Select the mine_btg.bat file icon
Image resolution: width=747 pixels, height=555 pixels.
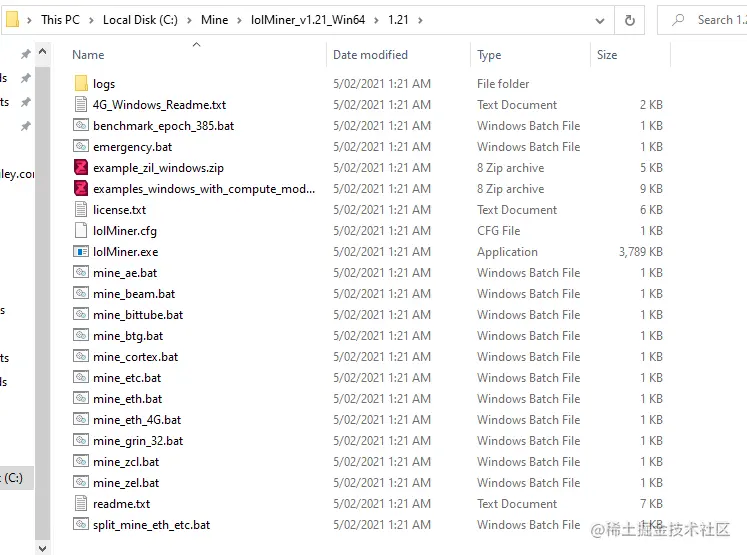click(x=81, y=335)
